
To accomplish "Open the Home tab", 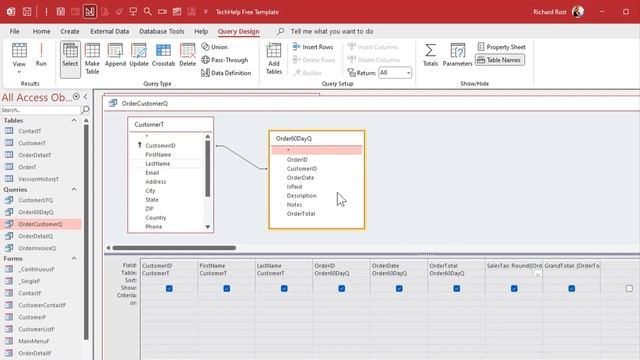I will click(41, 31).
